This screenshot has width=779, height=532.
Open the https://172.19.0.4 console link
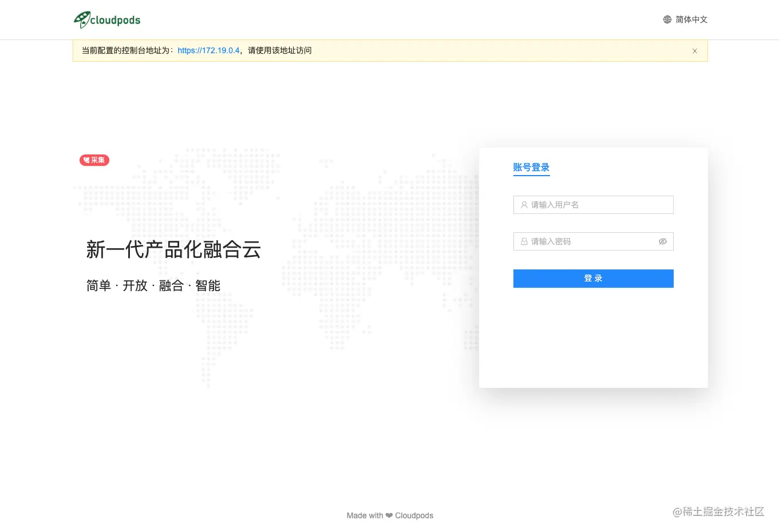click(208, 50)
